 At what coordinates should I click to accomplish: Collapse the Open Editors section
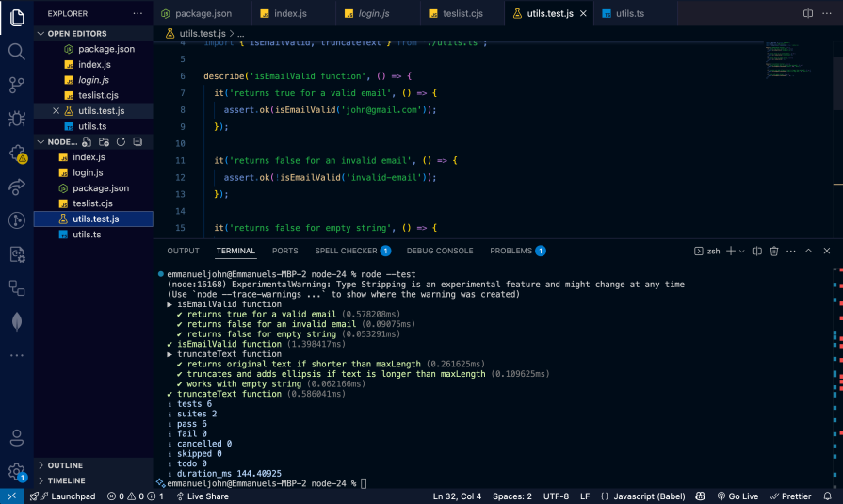point(41,33)
